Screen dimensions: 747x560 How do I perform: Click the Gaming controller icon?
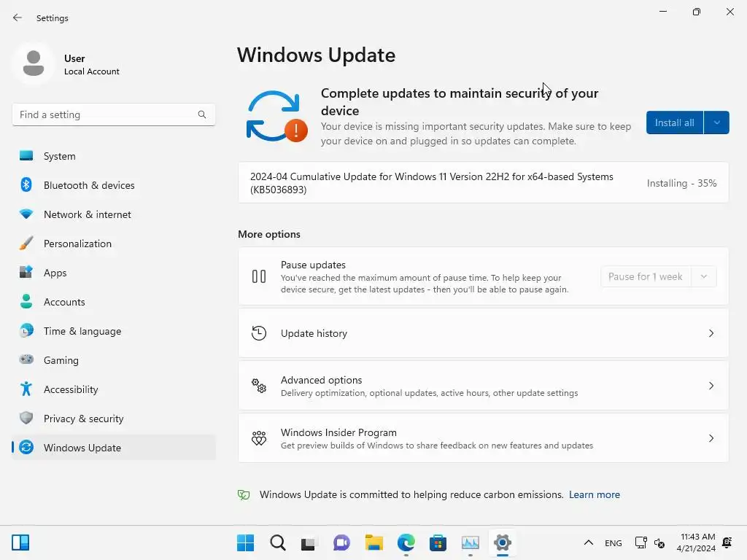point(26,359)
